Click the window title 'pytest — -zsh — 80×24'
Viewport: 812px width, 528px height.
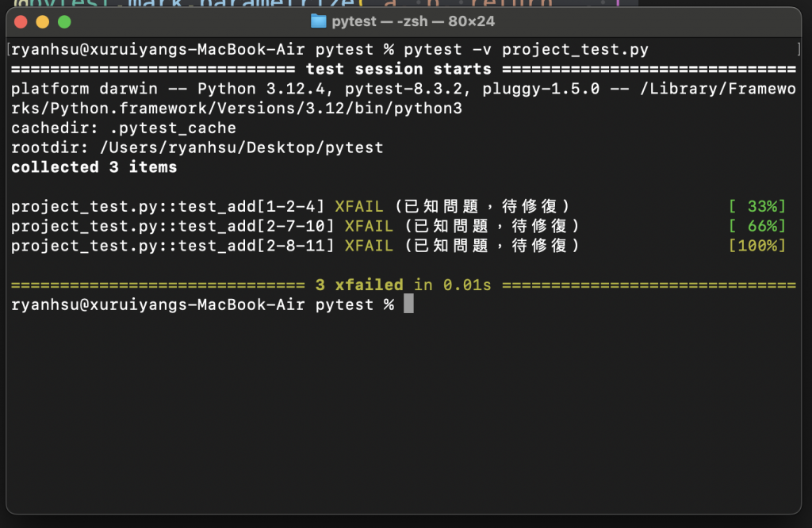tap(412, 21)
